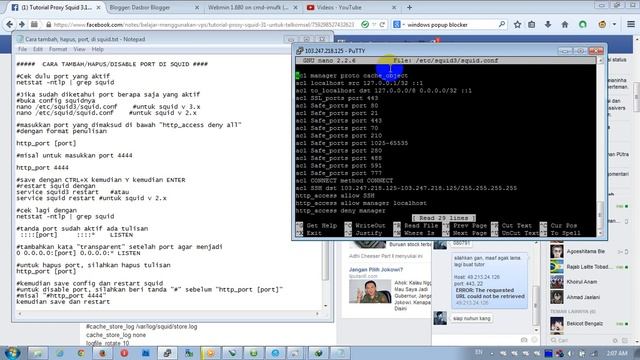This screenshot has height=360, width=640.
Task: Close the Videos - YouTube tab
Action: point(394,7)
